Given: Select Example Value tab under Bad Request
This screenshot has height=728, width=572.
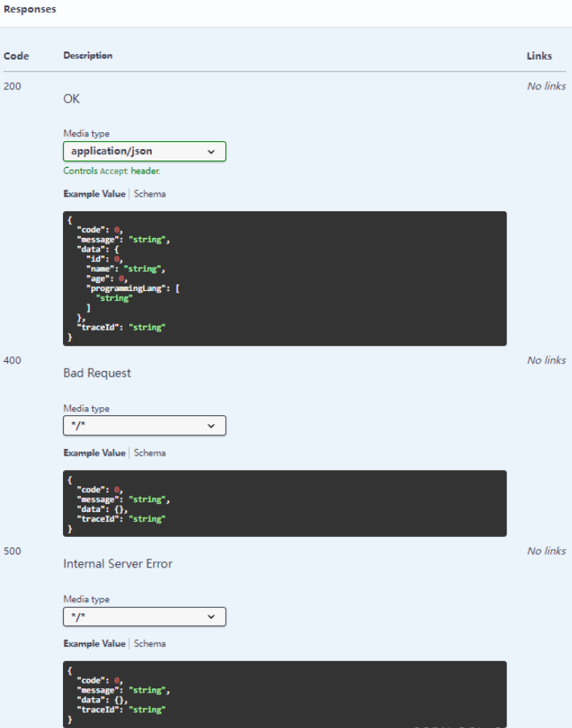Looking at the screenshot, I should [94, 453].
